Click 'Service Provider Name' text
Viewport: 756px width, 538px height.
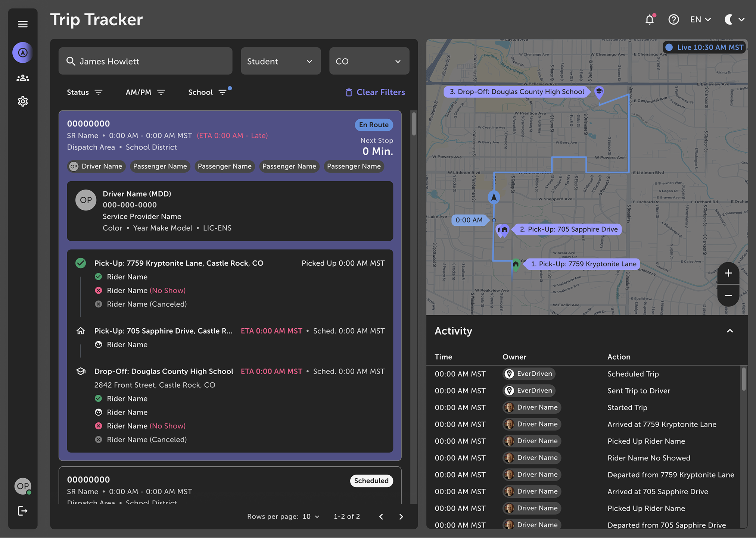[142, 216]
